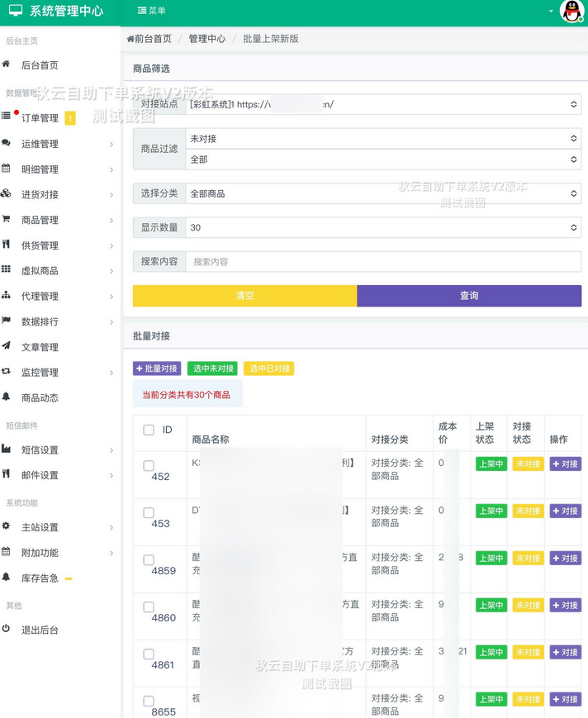The height and width of the screenshot is (718, 588).
Task: Click 对接 button for product 4859
Action: point(565,559)
